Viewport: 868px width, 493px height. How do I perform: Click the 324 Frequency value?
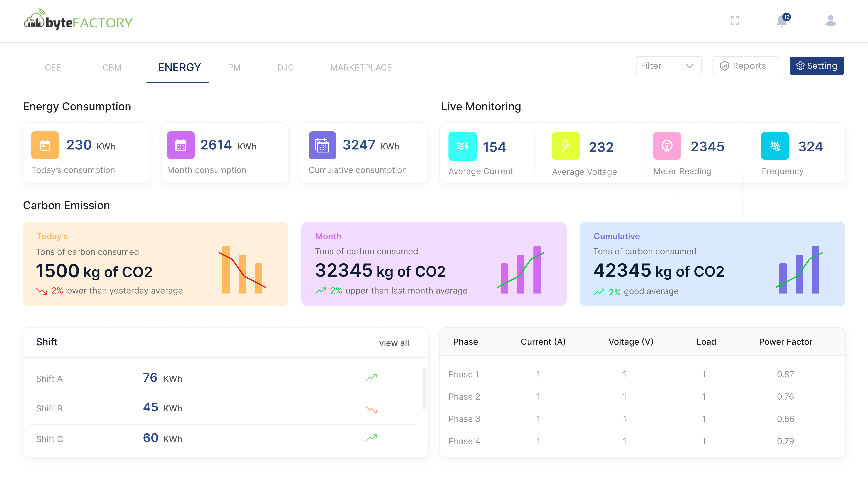[810, 147]
